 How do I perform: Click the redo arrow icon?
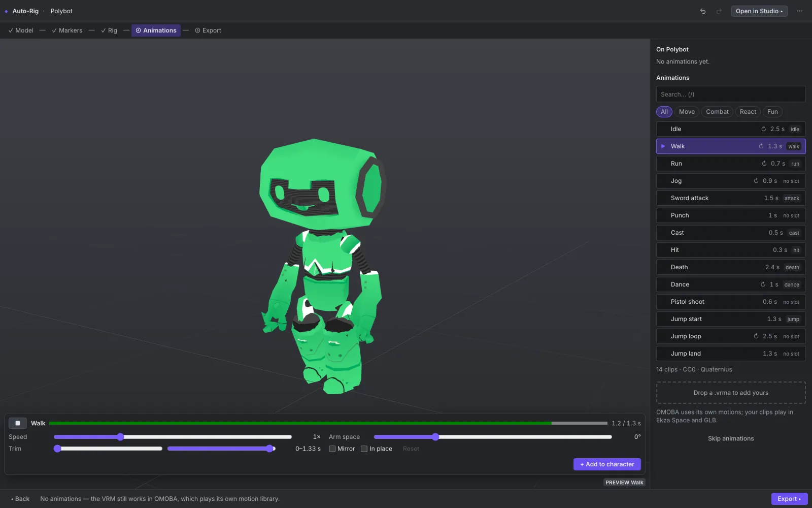[x=719, y=11]
